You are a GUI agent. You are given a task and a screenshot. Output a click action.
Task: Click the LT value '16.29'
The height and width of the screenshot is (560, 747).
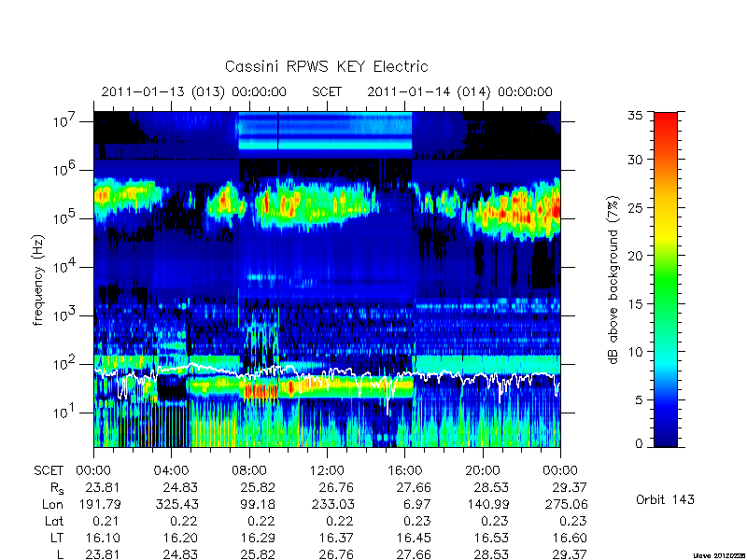(x=258, y=538)
